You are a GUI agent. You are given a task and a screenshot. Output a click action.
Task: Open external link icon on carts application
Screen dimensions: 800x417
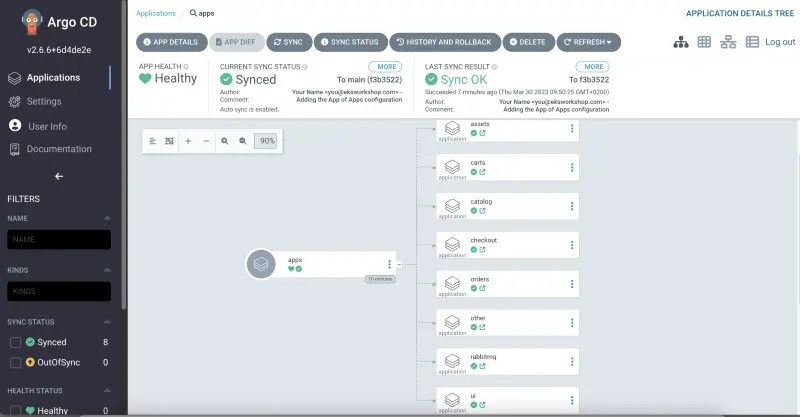point(483,171)
